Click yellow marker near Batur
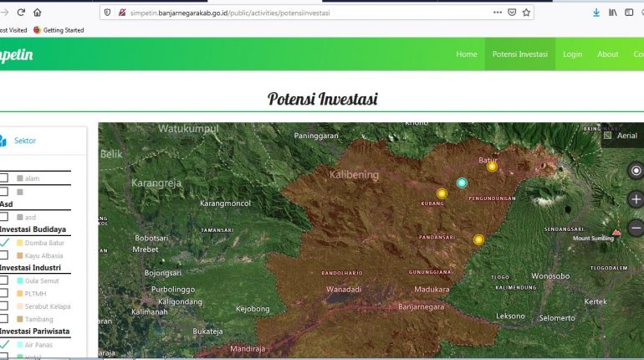The height and width of the screenshot is (360, 644). (x=492, y=167)
